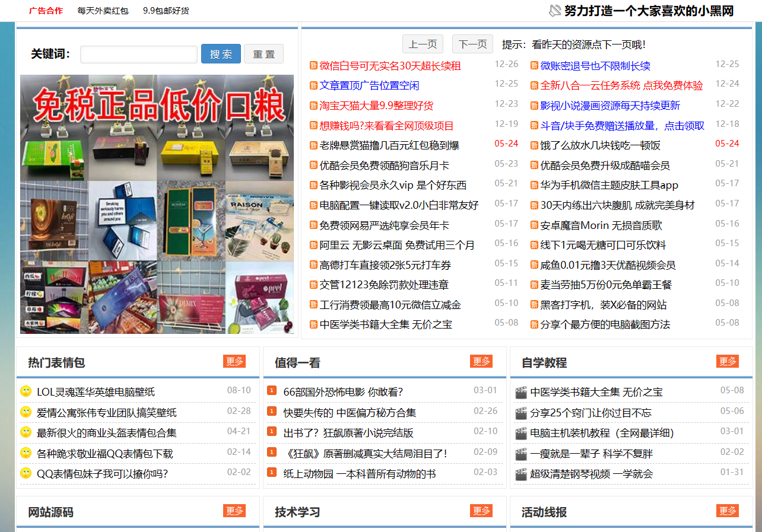Screen dimensions: 762x532
Task: Click the emoji icon beside QQ表情包妹子我可以撩你吗?
Action: pos(26,473)
